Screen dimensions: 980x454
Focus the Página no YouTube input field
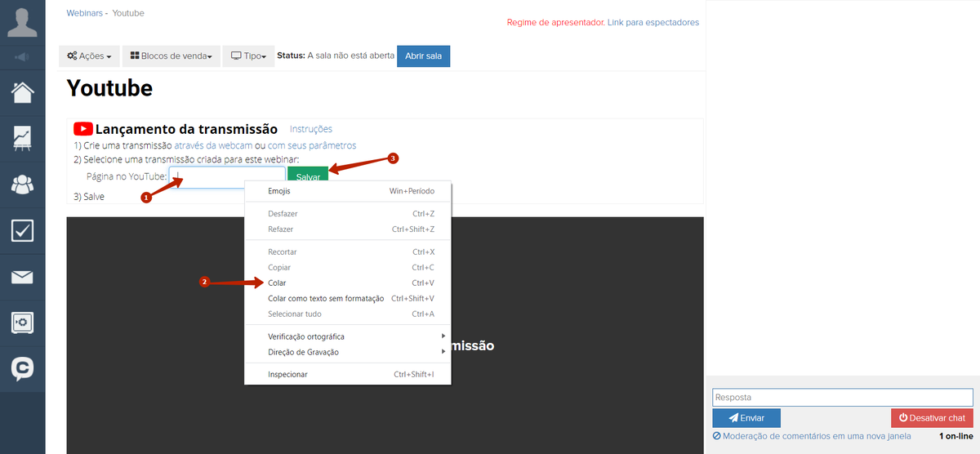pos(227,176)
